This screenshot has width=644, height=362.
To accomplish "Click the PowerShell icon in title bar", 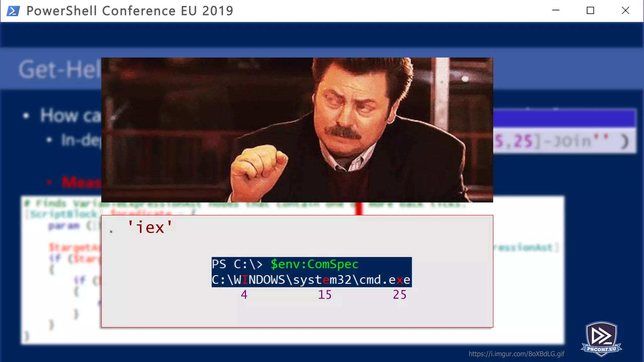I will pyautogui.click(x=13, y=11).
